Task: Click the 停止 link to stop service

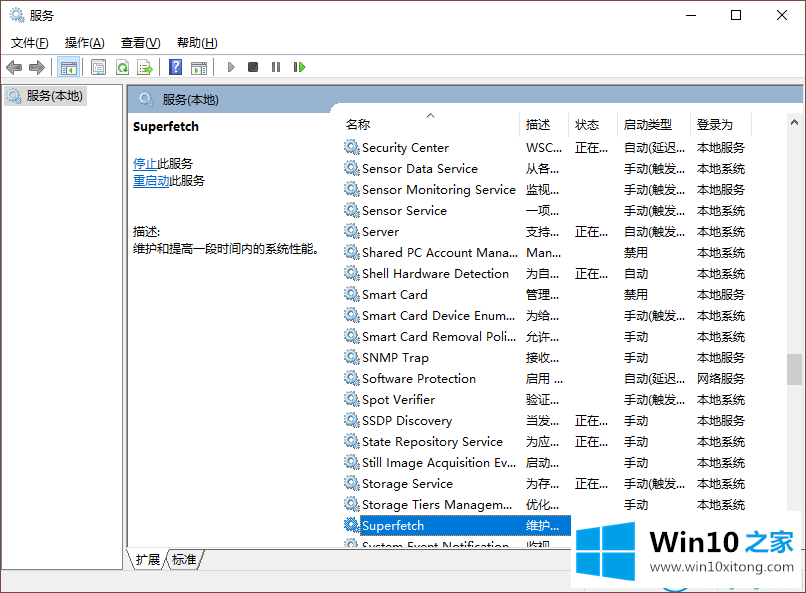Action: [x=145, y=164]
